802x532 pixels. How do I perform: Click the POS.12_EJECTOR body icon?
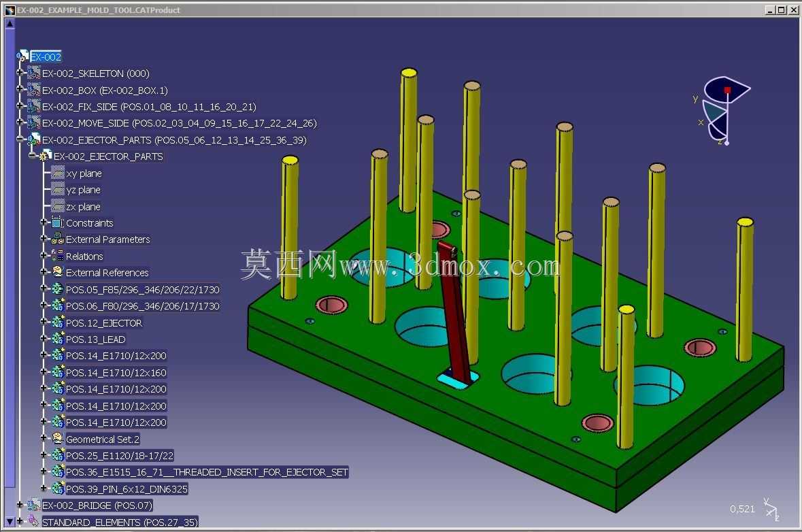(58, 322)
